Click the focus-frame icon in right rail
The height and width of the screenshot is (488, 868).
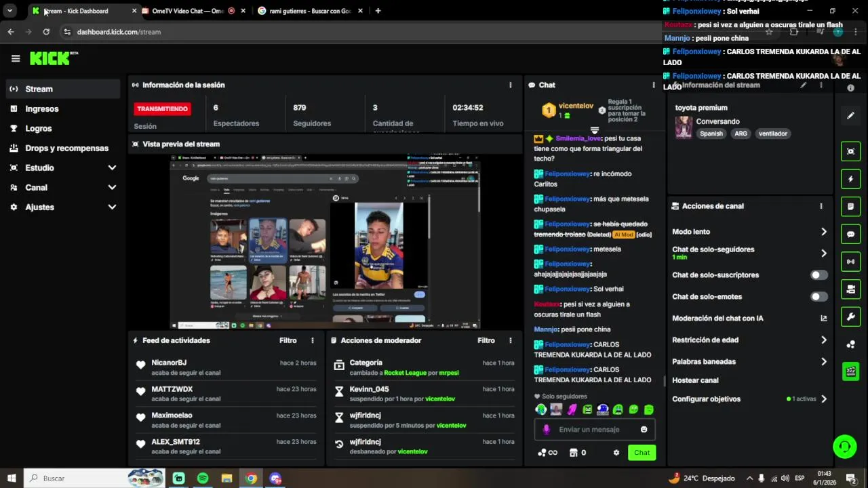(x=850, y=151)
